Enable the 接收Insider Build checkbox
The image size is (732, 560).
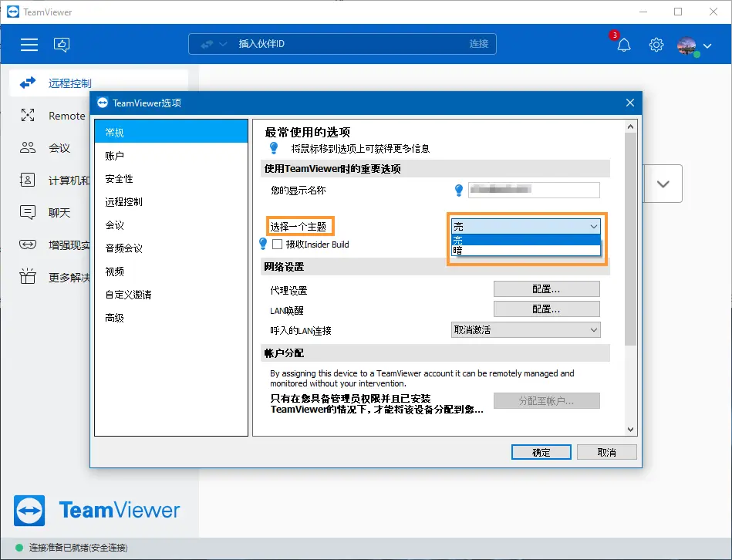(278, 244)
